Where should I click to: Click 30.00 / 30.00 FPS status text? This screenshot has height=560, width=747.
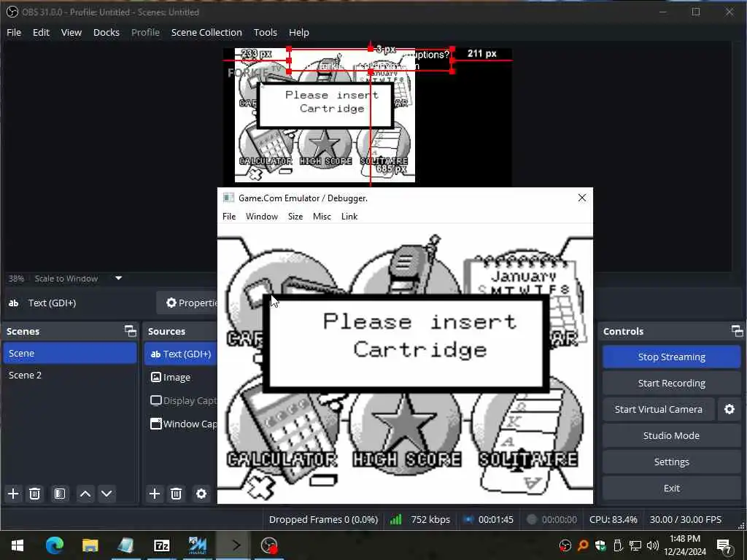coord(686,519)
